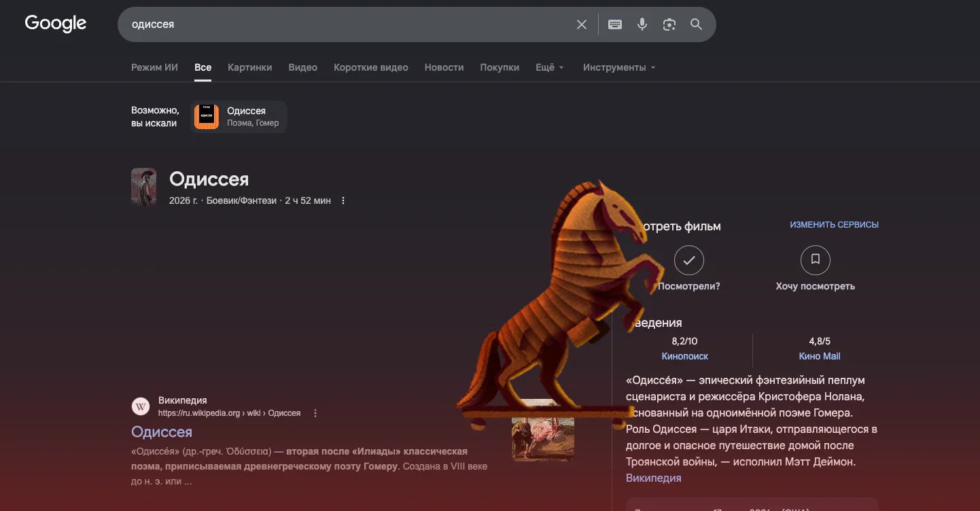Click the ru.wikipedia.org URL breadcrumb
This screenshot has height=511, width=980.
click(229, 413)
